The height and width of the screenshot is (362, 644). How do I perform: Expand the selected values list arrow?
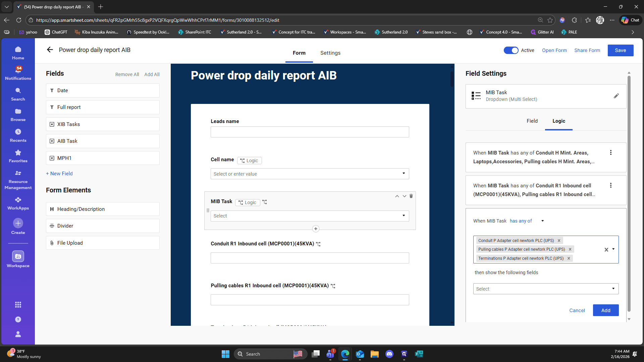click(613, 249)
